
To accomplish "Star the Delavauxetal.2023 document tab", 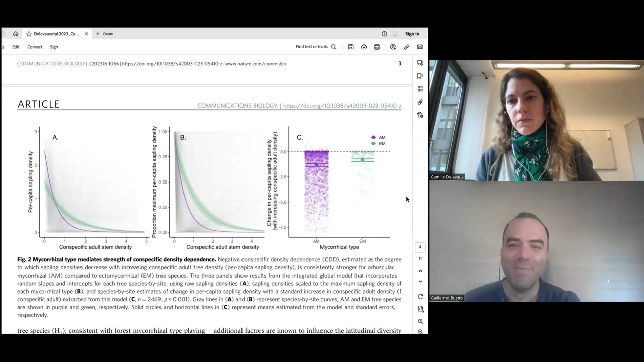I will click(x=29, y=34).
